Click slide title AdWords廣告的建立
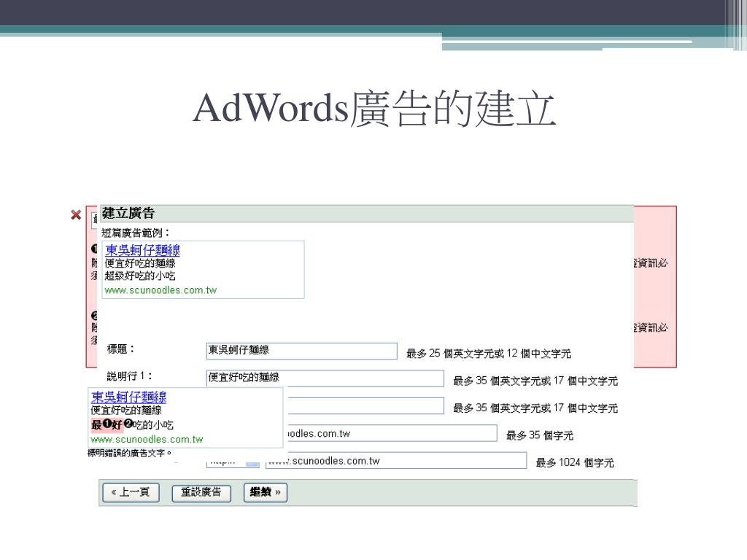 [374, 109]
